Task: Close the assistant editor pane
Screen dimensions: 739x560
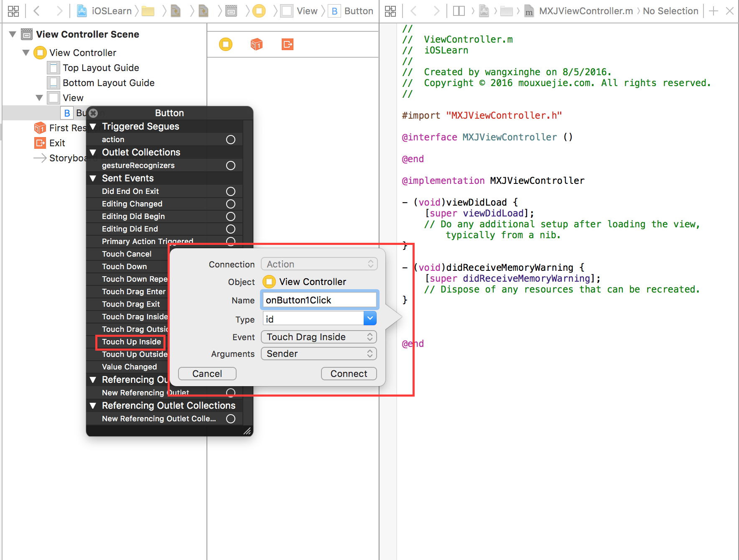Action: 730,11
